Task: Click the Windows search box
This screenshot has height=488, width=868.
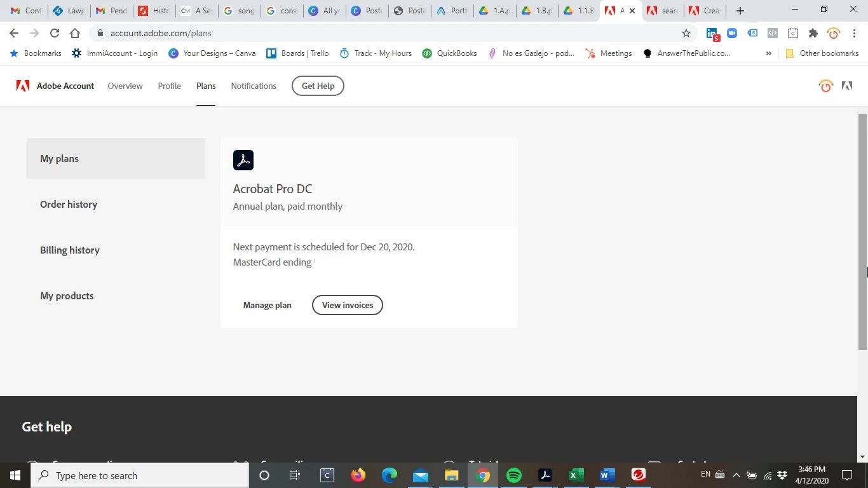Action: click(140, 475)
